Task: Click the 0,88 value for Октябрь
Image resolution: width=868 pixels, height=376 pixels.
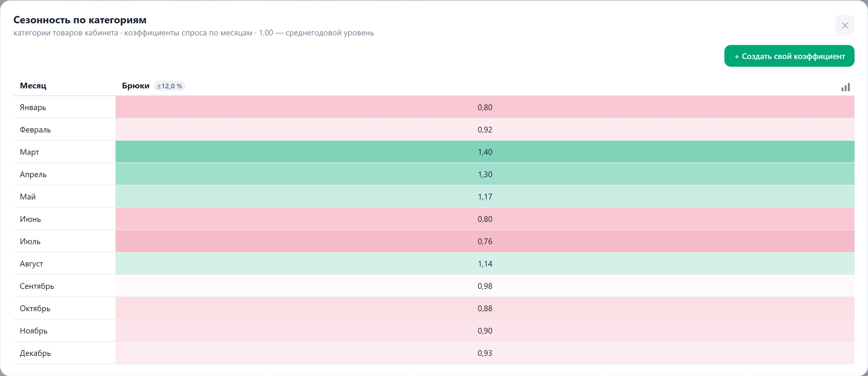Action: pyautogui.click(x=485, y=308)
